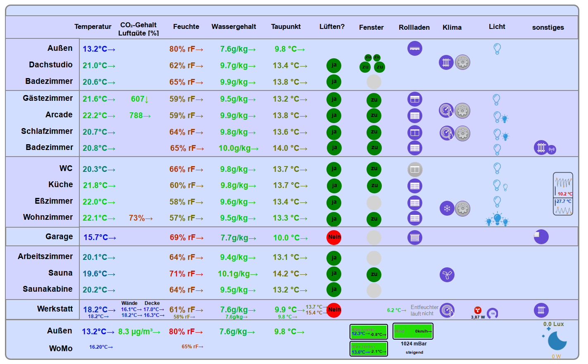Toggle the lower Badezimmer light bulb
Viewport: 588px width, 364px height.
pyautogui.click(x=498, y=149)
